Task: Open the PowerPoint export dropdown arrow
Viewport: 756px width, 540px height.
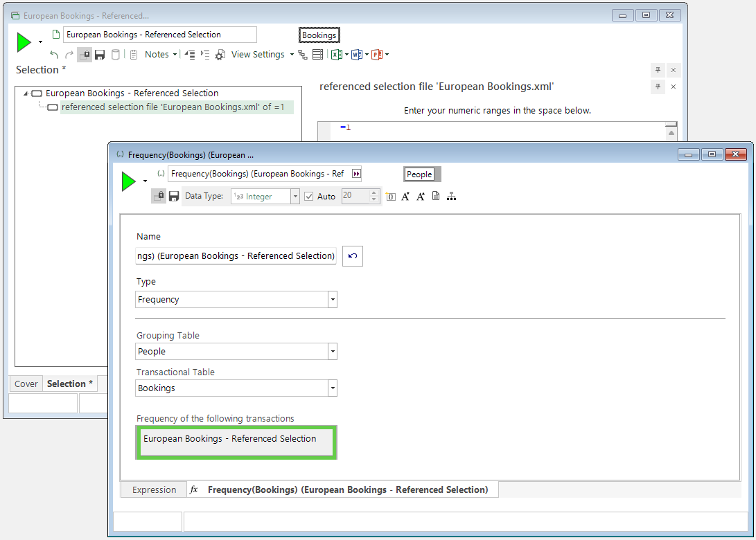Action: (387, 55)
